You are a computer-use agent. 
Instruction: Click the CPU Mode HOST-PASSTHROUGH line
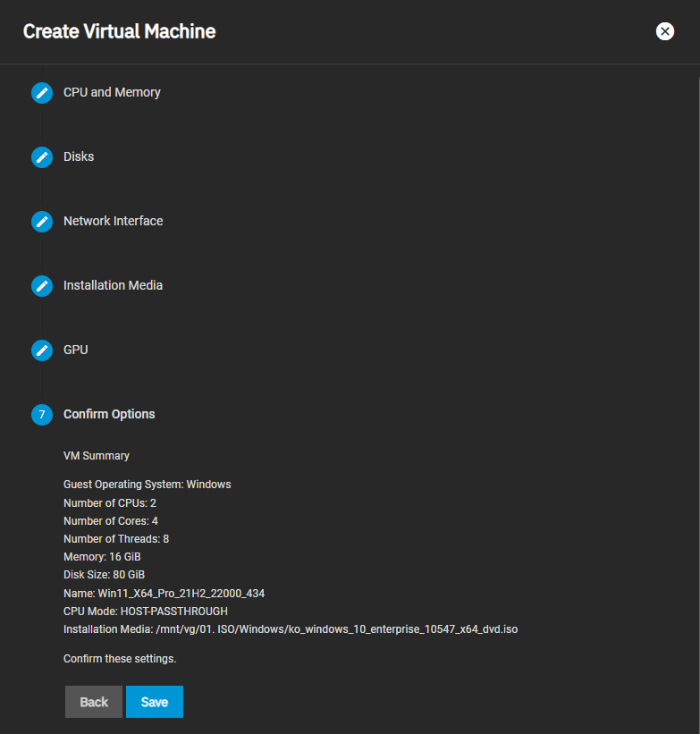tap(146, 612)
